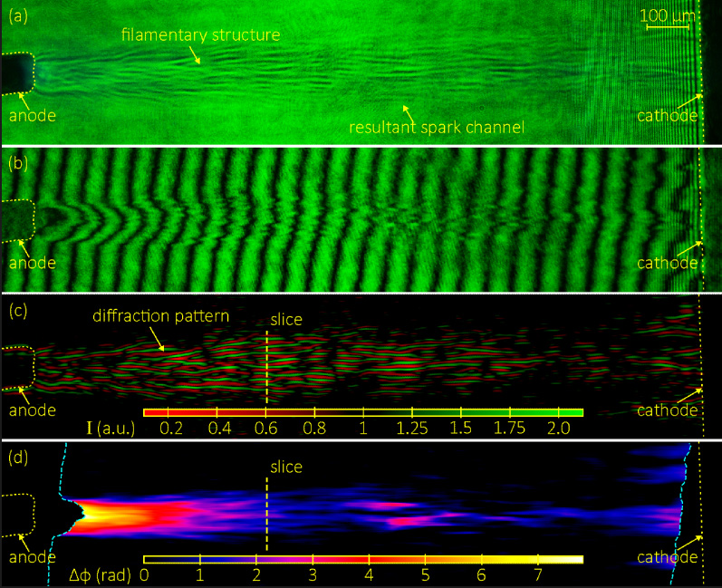Click the "100 µm" scale bar label
Viewport: 722px width, 588px height.
tap(668, 16)
